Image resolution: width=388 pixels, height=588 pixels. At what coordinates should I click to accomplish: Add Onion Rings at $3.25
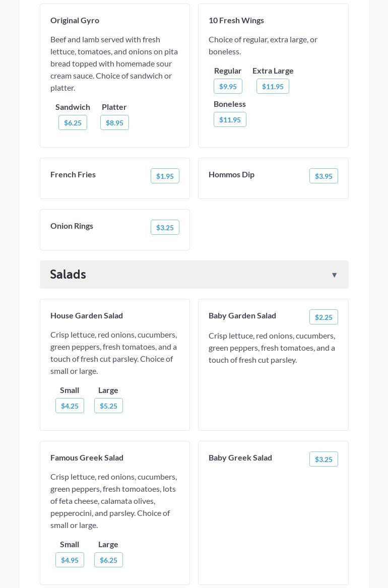coord(165,227)
